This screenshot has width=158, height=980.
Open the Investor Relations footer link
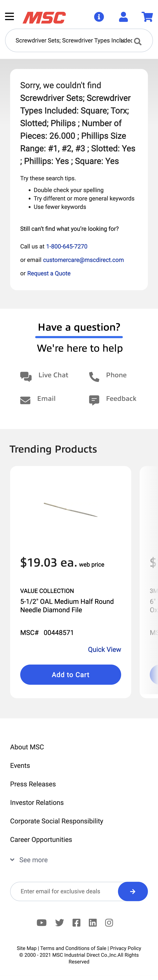coord(37,802)
